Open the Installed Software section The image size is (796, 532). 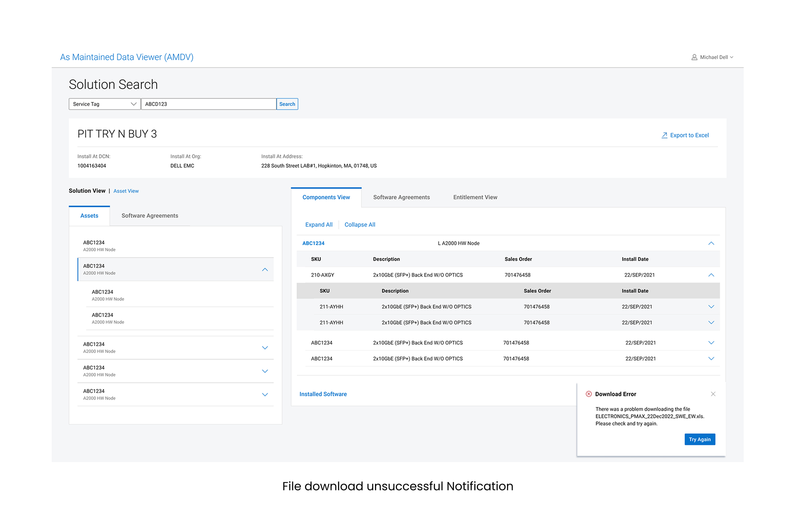pyautogui.click(x=323, y=394)
